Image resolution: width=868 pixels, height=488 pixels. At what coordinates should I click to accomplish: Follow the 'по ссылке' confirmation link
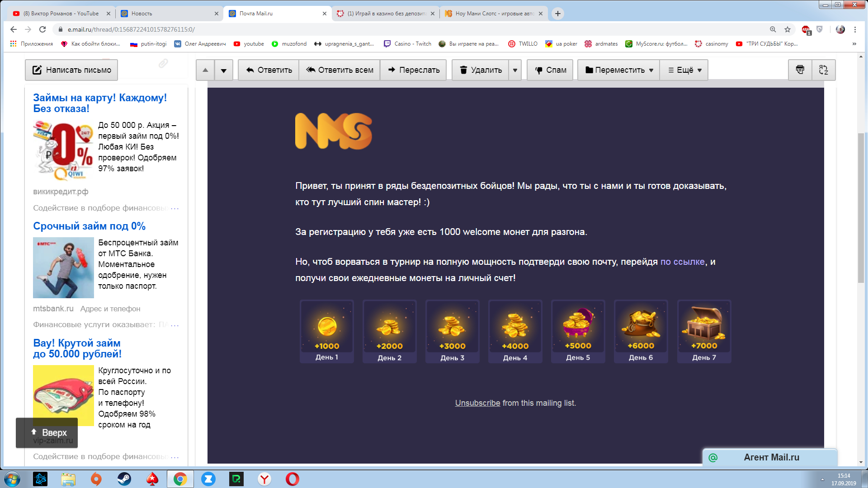tap(682, 262)
